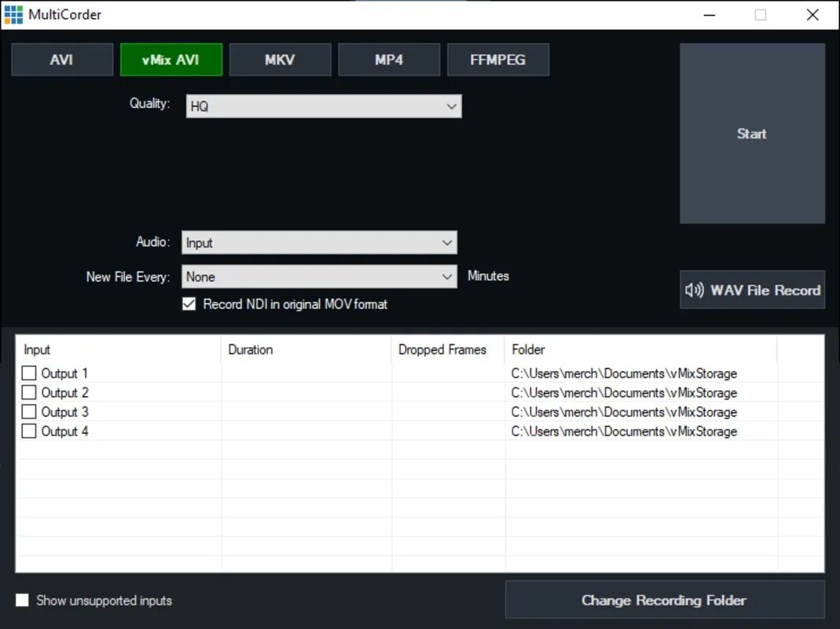Viewport: 840px width, 629px height.
Task: Toggle Record NDI in original MOV format
Action: click(189, 304)
